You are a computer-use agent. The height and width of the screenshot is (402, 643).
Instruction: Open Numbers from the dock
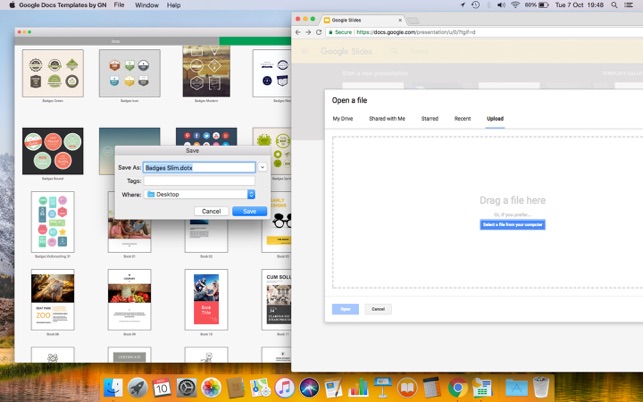pyautogui.click(x=358, y=387)
